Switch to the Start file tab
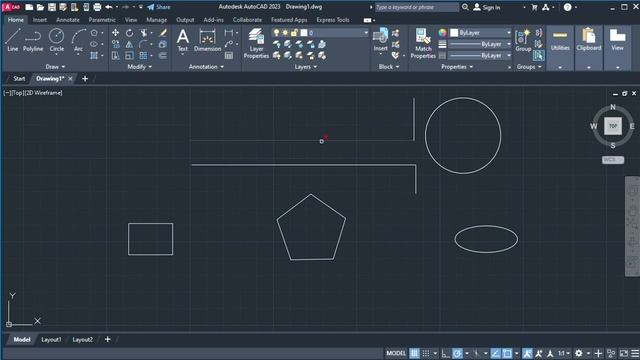 (x=19, y=79)
